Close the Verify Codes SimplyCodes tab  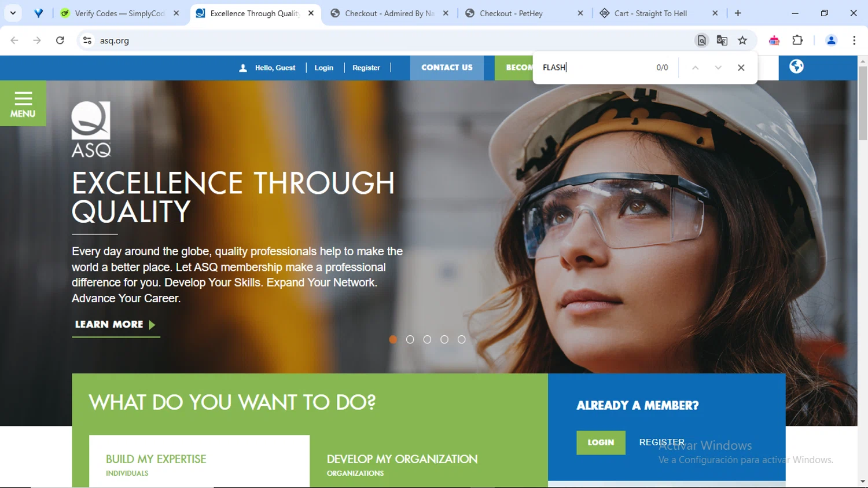point(176,13)
